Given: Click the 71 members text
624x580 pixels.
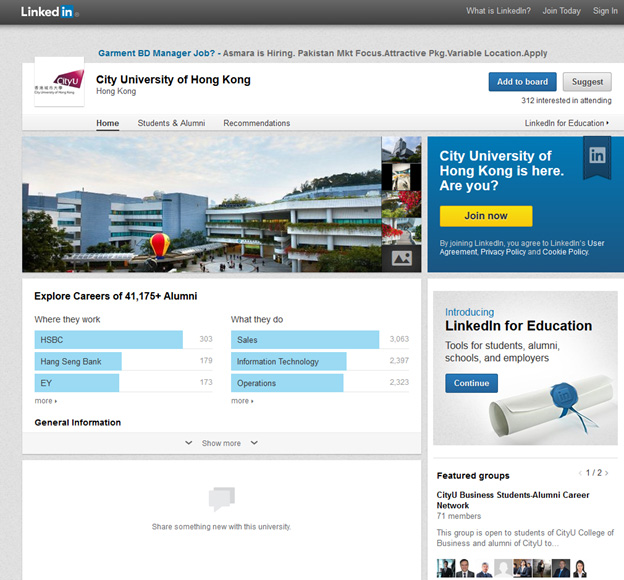Looking at the screenshot, I should click(x=459, y=516).
